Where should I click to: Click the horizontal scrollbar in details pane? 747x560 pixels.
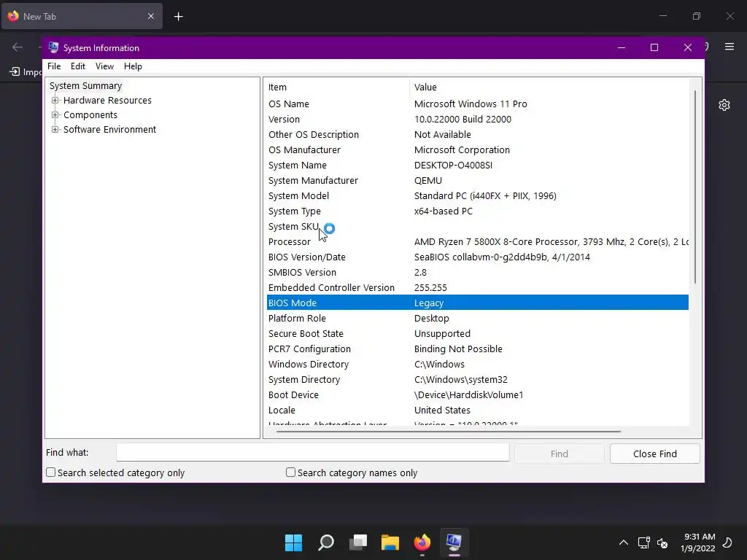448,432
